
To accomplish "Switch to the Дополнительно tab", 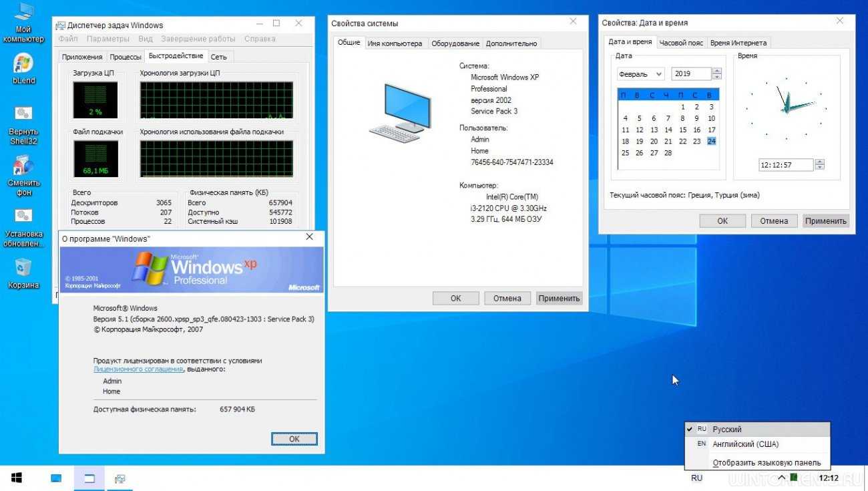I will point(511,43).
